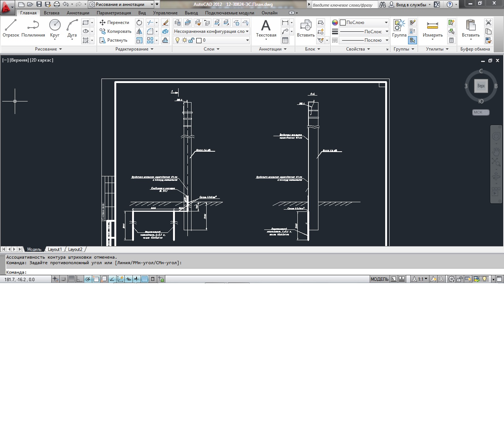Toggle ortho mode in status bar
The width and height of the screenshot is (504, 442).
pyautogui.click(x=80, y=279)
